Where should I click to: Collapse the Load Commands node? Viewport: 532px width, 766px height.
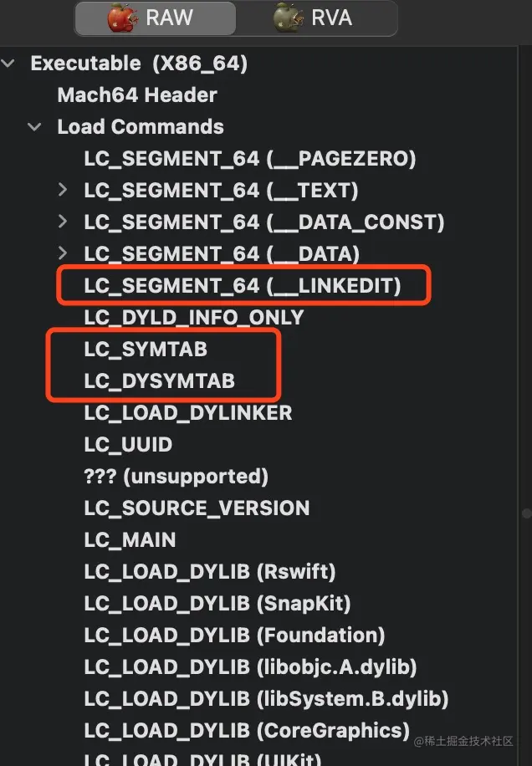(34, 127)
